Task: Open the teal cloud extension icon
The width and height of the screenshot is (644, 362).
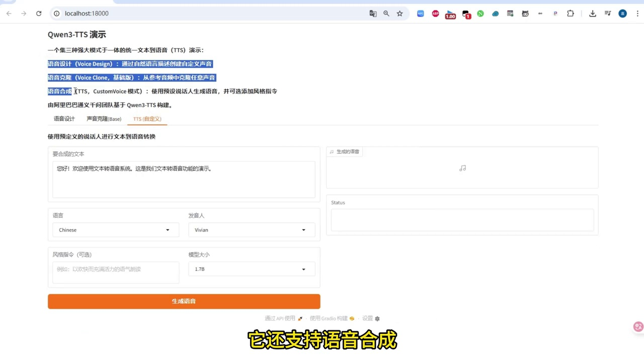Action: (x=495, y=14)
